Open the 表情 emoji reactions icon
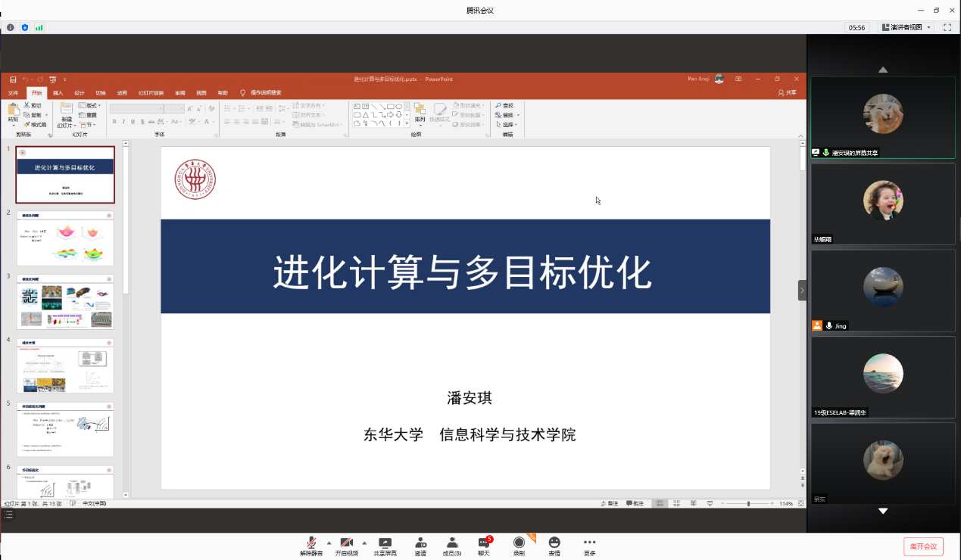Viewport: 961px width, 560px height. [x=554, y=543]
